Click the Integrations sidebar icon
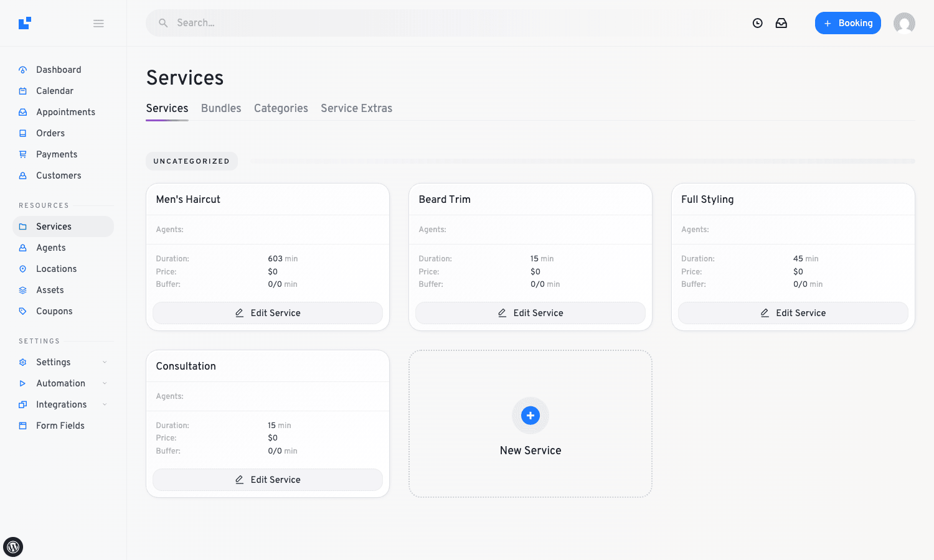Screen dimensions: 934x560 coord(23,404)
